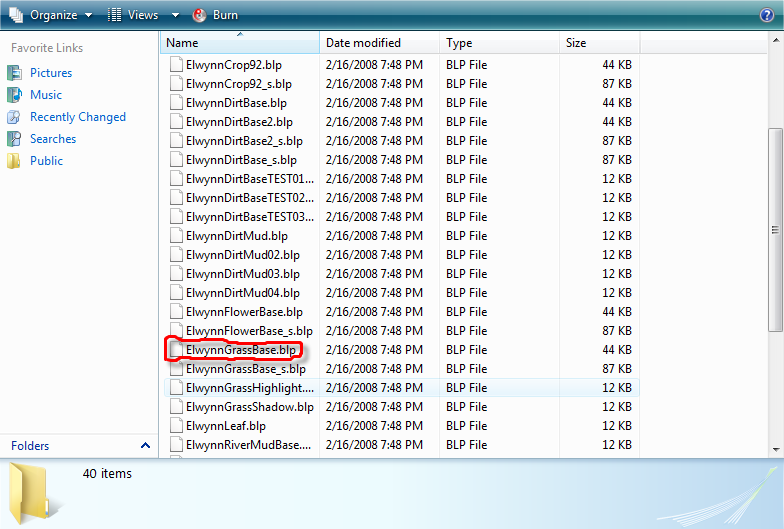Click the Pictures folder icon
This screenshot has height=529, width=784.
pyautogui.click(x=14, y=73)
